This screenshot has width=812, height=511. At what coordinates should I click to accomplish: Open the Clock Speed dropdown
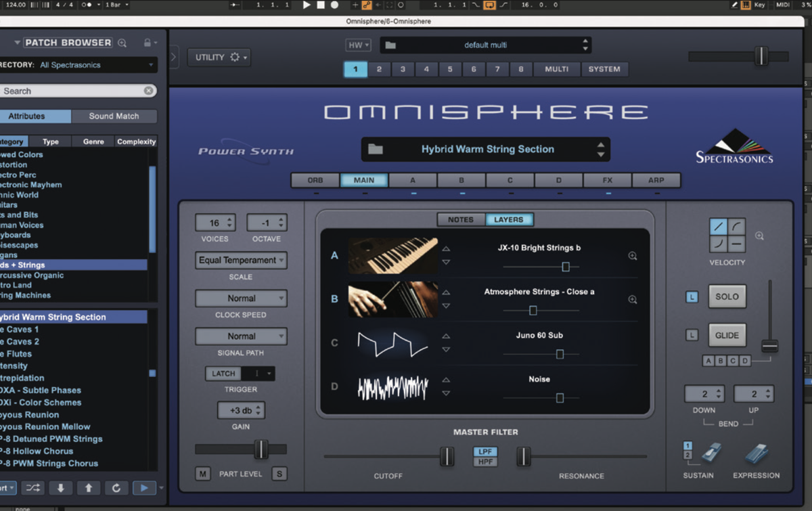(x=241, y=298)
